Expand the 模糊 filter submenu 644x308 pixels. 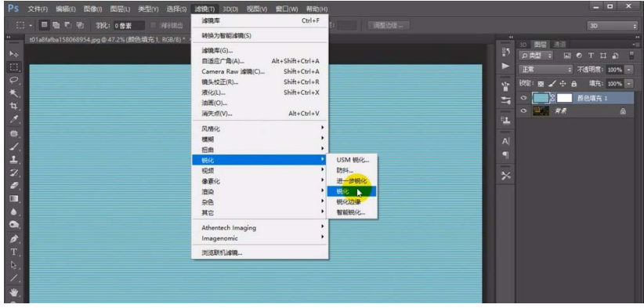coord(260,140)
